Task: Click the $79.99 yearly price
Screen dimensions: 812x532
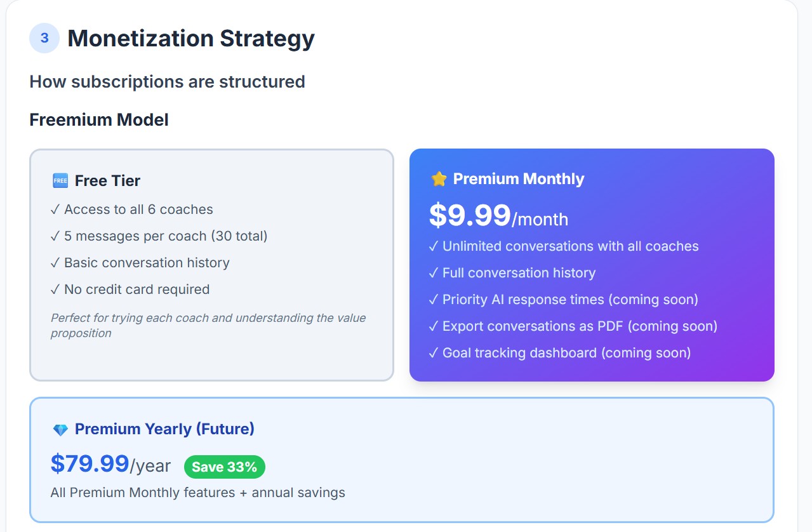Action: click(90, 464)
